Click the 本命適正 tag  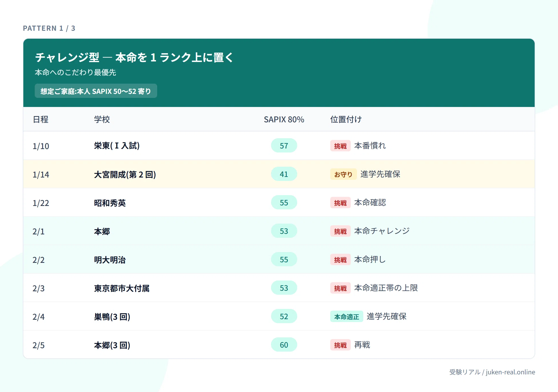pyautogui.click(x=346, y=317)
